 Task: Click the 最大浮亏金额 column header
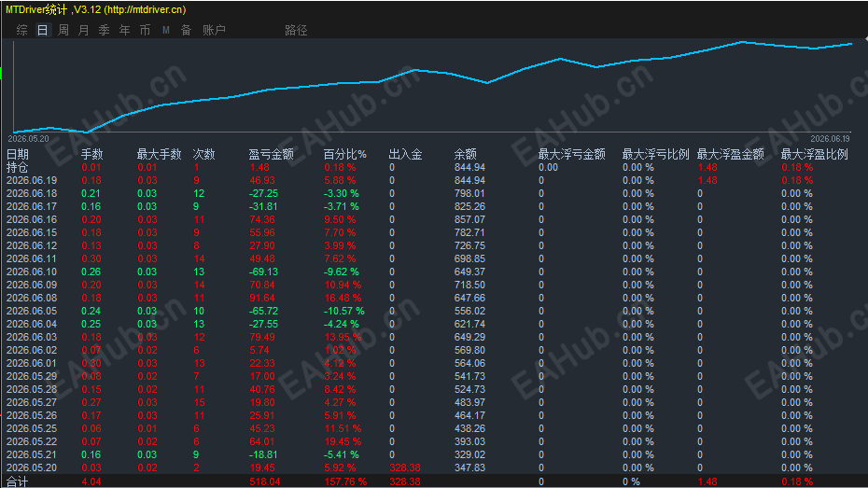[572, 154]
